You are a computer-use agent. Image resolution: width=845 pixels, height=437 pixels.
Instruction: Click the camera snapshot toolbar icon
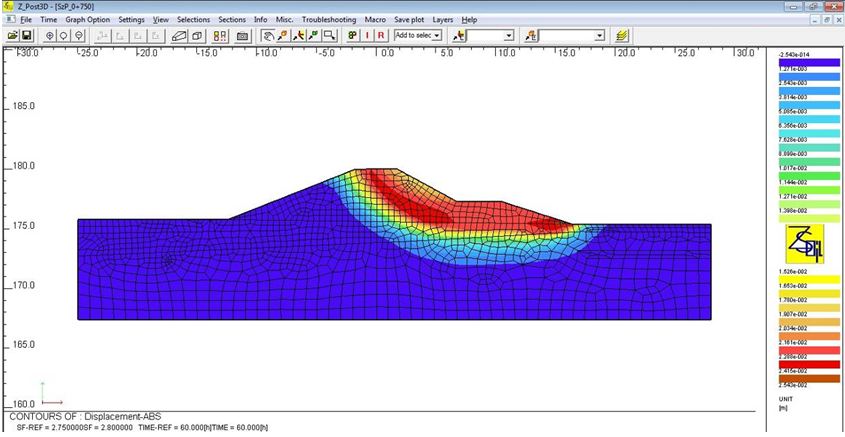pyautogui.click(x=242, y=35)
